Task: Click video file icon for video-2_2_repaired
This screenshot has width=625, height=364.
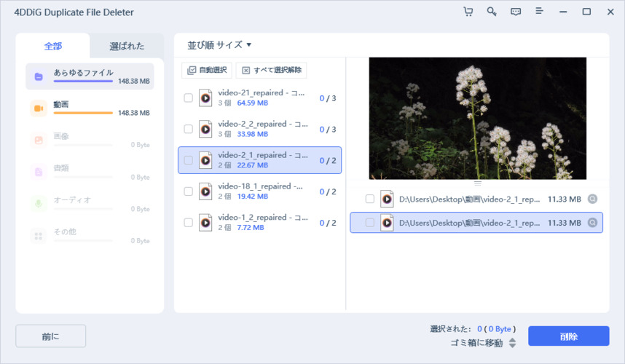Action: click(205, 129)
